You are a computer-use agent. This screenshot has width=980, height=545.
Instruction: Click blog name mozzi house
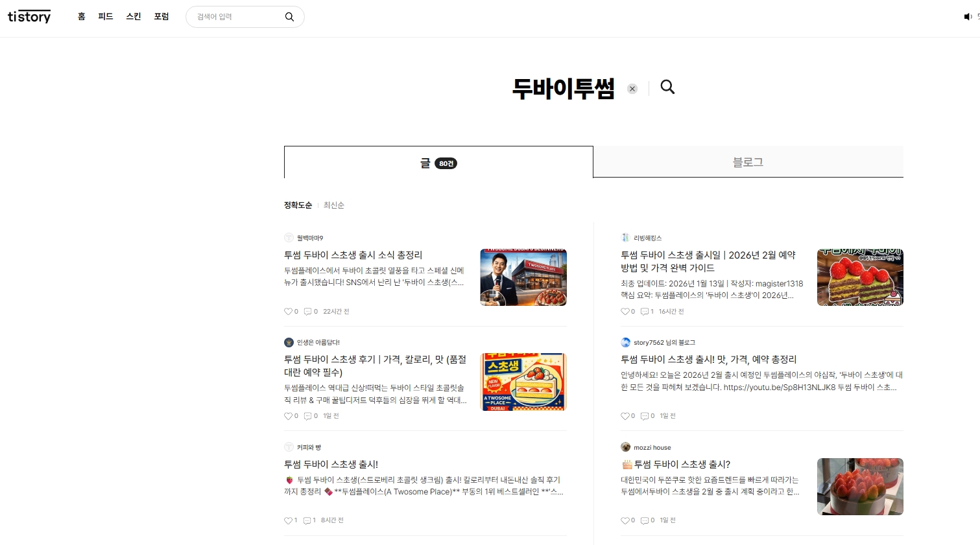[x=652, y=448]
